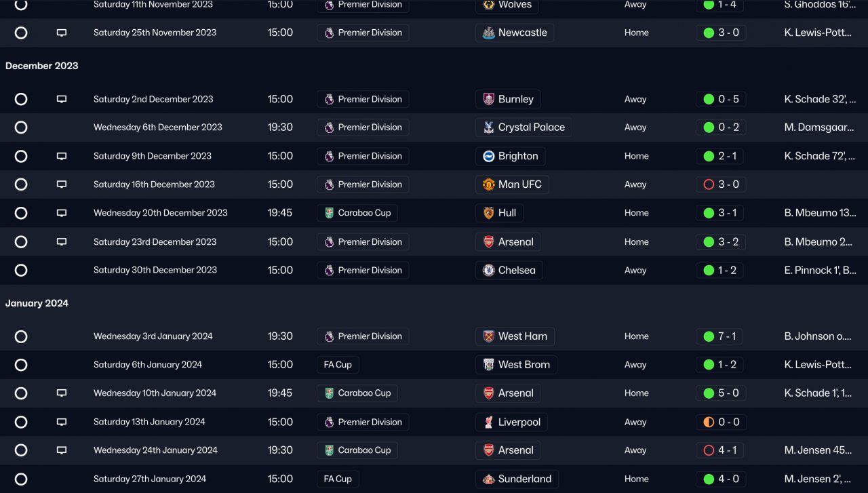Open the Premier Division tag on the Chelsea row
The width and height of the screenshot is (868, 493).
[363, 270]
